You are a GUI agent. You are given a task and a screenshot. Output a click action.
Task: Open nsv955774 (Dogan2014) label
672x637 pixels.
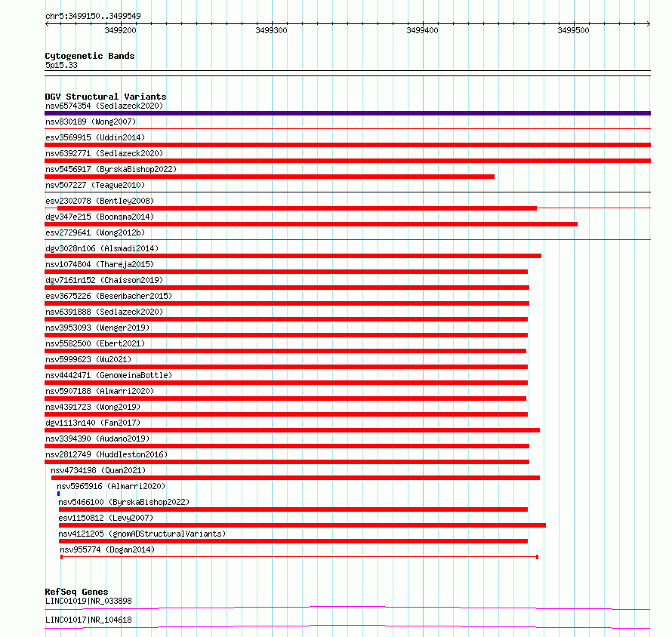(x=107, y=549)
